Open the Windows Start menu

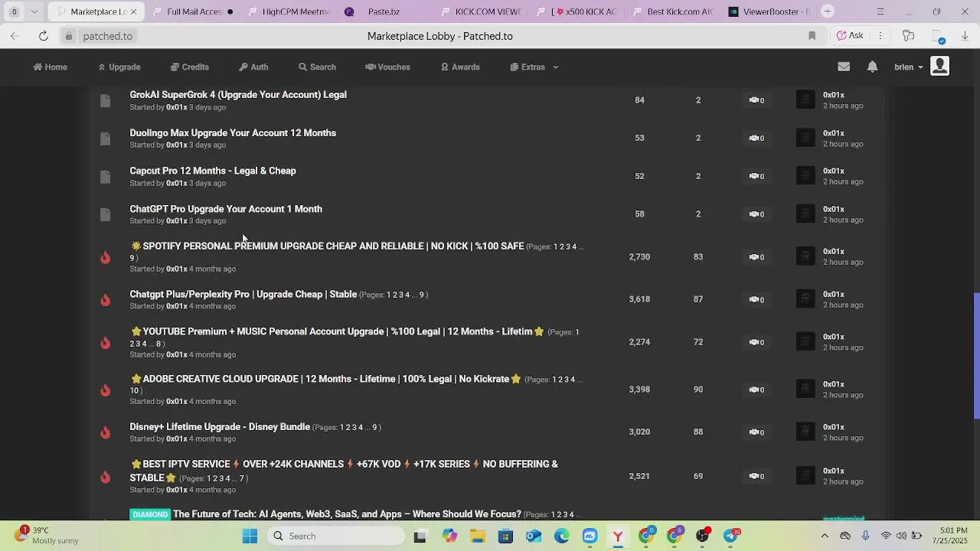click(250, 536)
